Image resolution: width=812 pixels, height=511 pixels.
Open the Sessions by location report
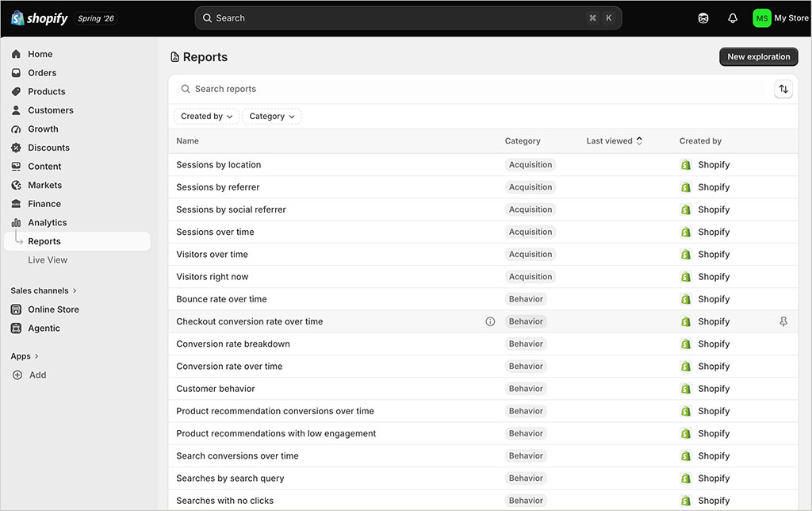218,165
